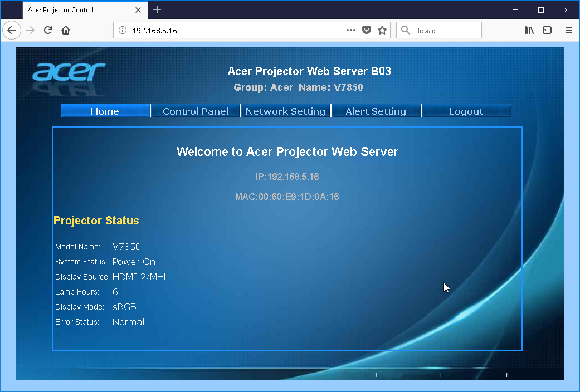
Task: Click the Display Source: label
Action: click(82, 277)
